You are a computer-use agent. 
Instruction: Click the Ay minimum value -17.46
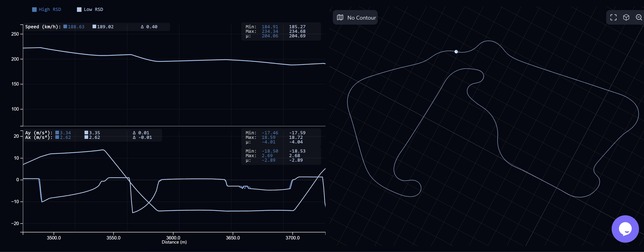click(x=270, y=133)
